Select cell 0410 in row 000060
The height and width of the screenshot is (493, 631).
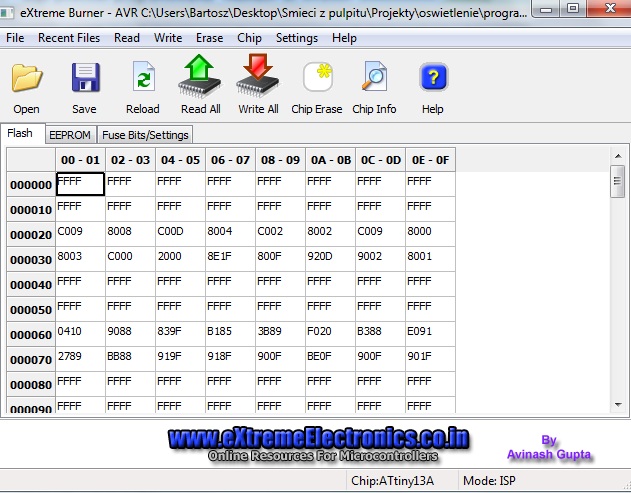pyautogui.click(x=80, y=334)
